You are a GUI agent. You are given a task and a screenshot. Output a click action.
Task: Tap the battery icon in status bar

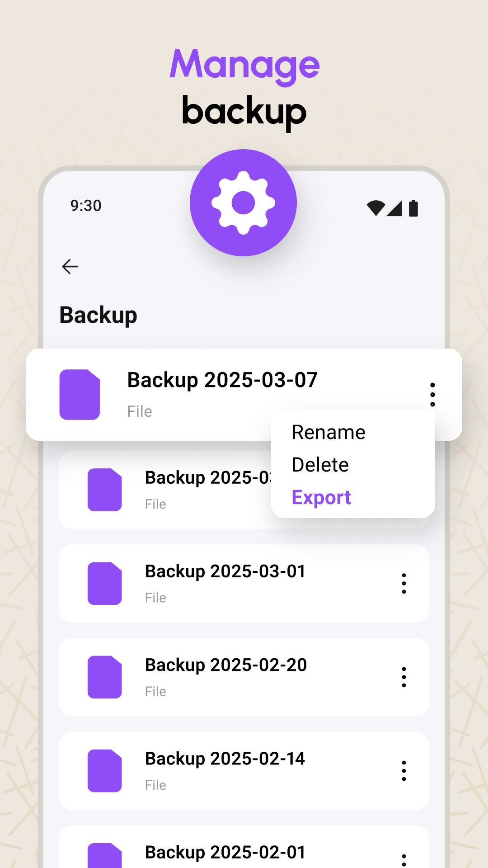413,208
